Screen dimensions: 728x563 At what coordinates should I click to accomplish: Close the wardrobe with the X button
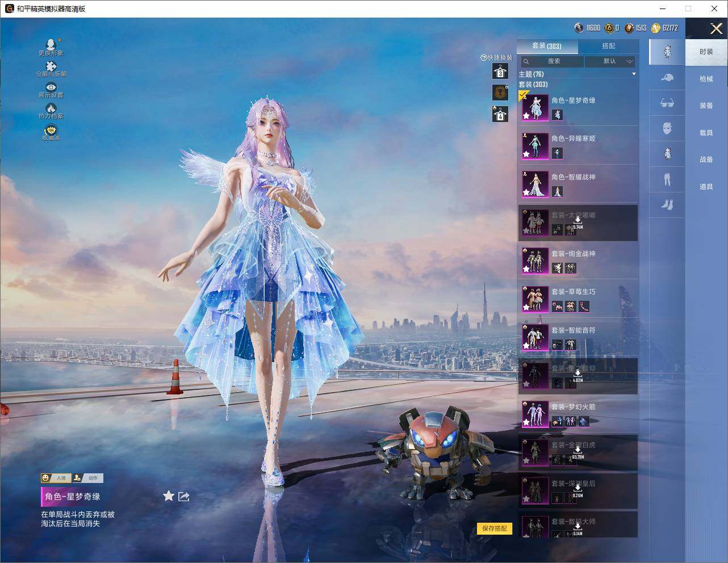click(716, 28)
